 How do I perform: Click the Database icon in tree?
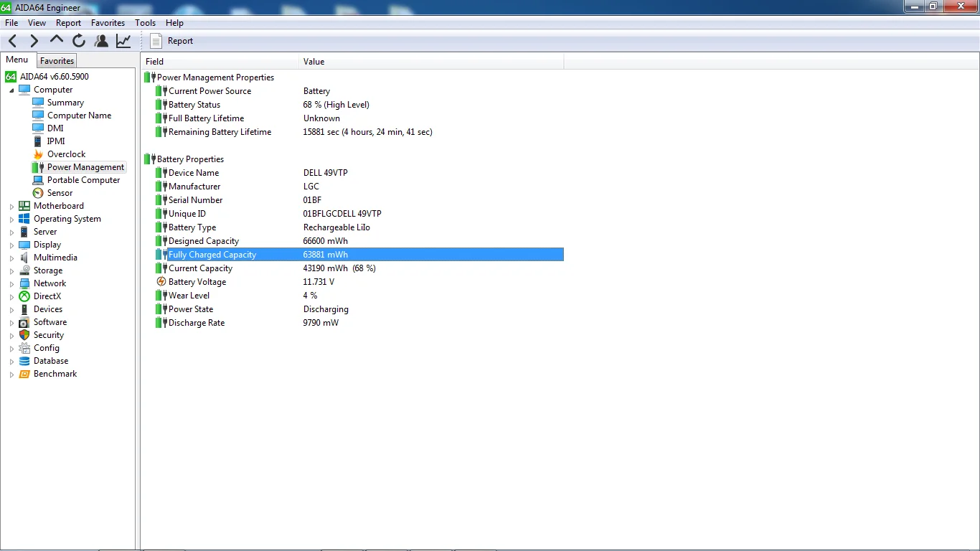coord(24,361)
